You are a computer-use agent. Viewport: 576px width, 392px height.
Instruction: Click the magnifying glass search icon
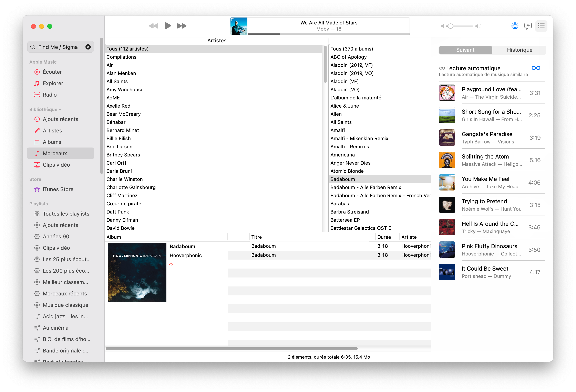[33, 47]
